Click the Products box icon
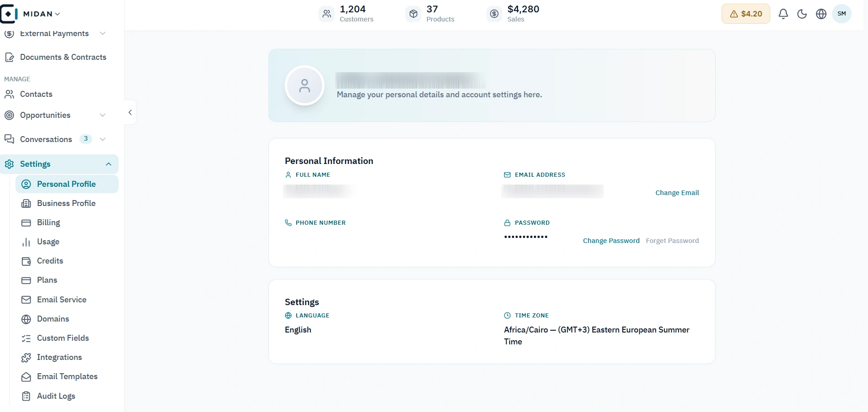The width and height of the screenshot is (868, 412). tap(413, 14)
